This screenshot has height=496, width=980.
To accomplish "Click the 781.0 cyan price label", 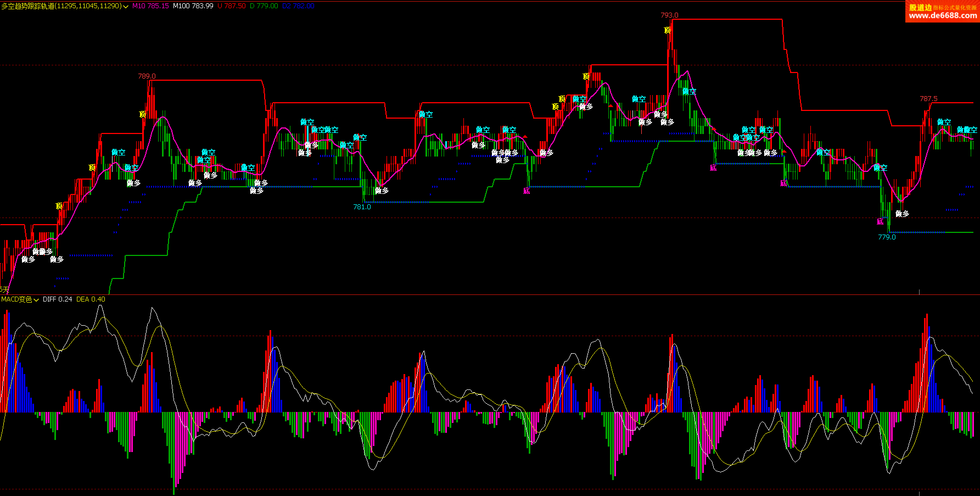I will point(362,207).
